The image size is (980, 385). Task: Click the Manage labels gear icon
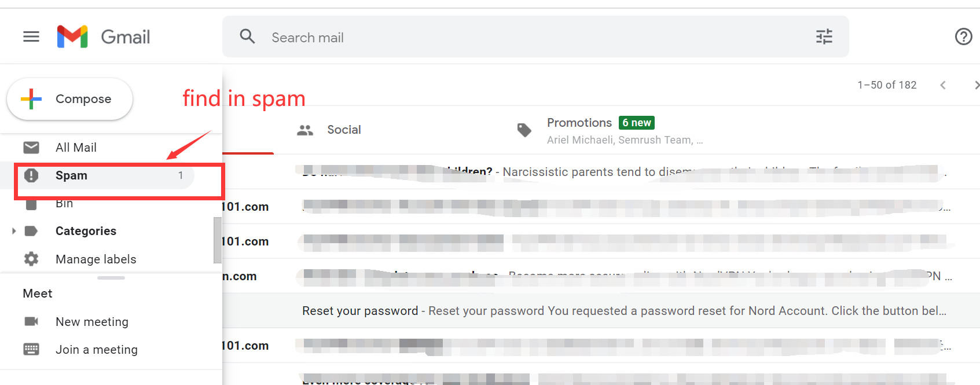click(x=31, y=259)
